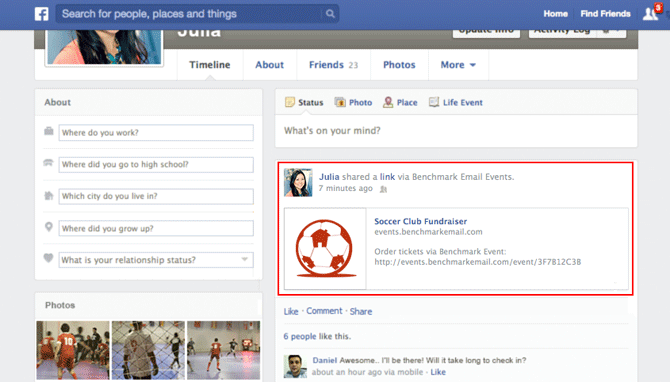The height and width of the screenshot is (382, 670).
Task: Click the work briefcase icon
Action: (49, 131)
